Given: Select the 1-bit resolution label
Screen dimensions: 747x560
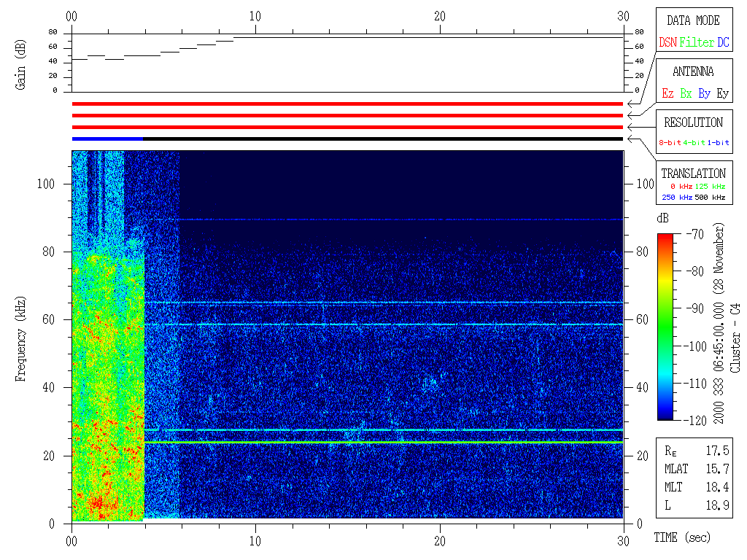Looking at the screenshot, I should click(719, 143).
